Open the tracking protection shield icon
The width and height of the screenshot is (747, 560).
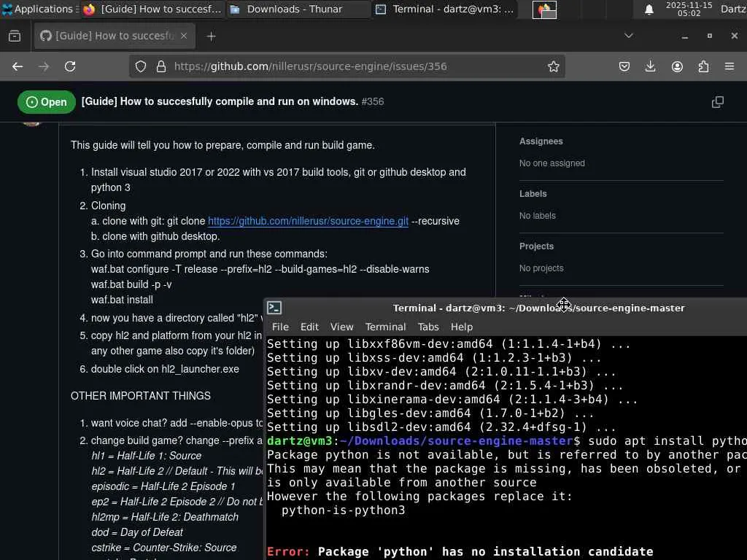[x=141, y=66]
